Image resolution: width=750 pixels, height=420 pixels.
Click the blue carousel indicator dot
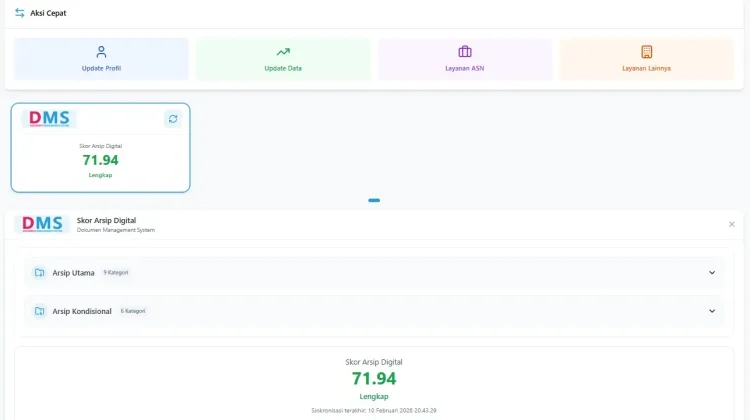coord(374,200)
